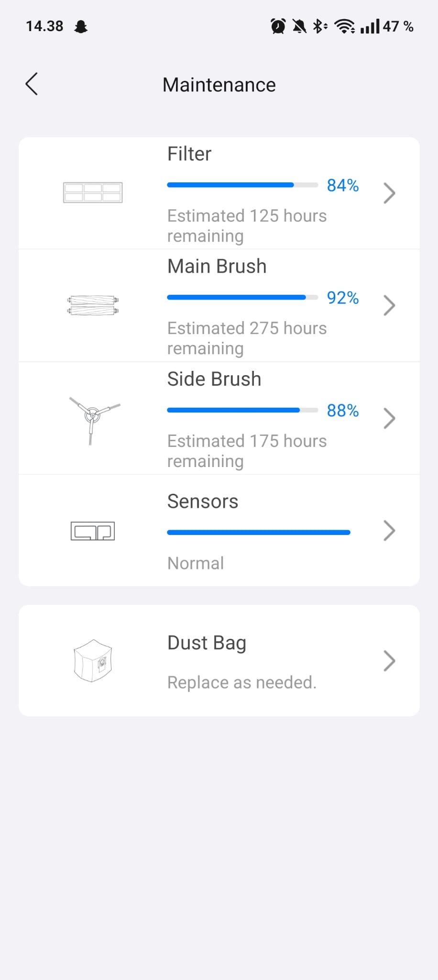The width and height of the screenshot is (438, 980).
Task: Tap the 'Replace as needed.' text
Action: point(241,682)
